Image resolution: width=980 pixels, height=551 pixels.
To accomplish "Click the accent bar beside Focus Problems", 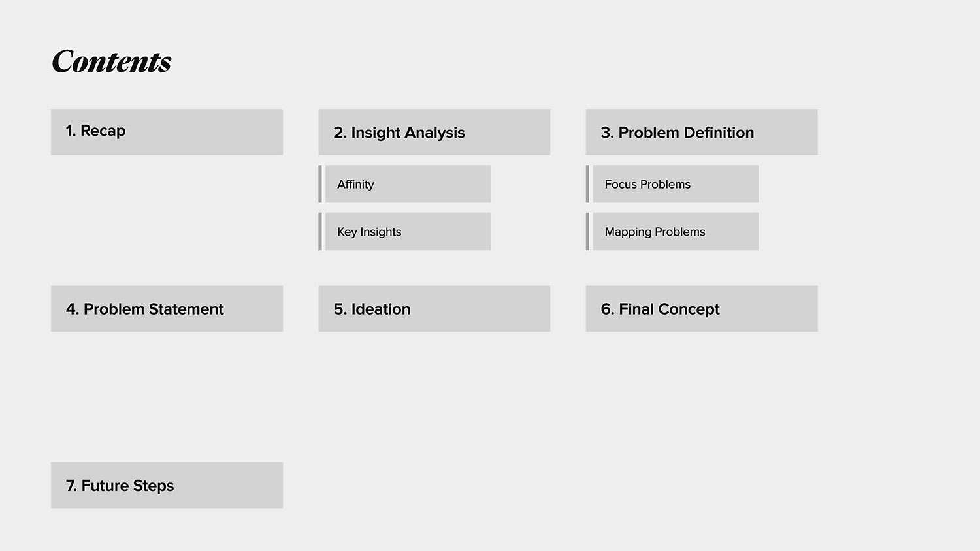I will pos(587,184).
